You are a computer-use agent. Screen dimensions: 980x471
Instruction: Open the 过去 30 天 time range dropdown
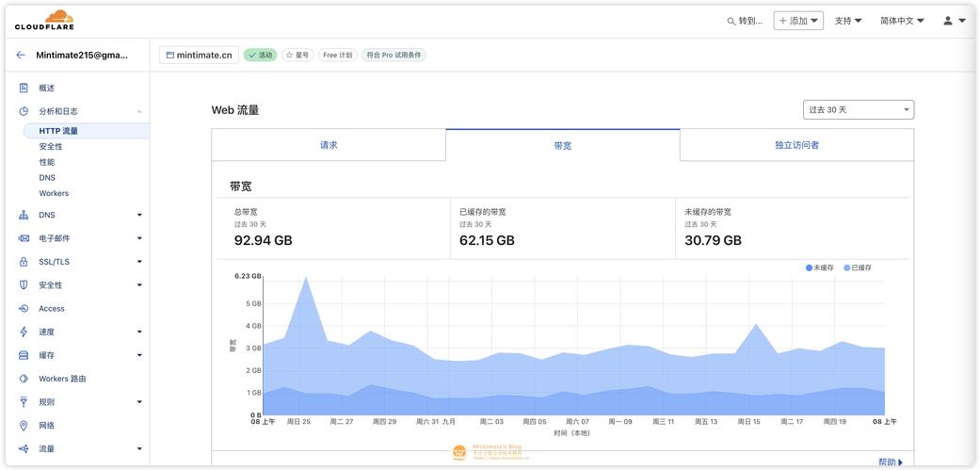[859, 109]
